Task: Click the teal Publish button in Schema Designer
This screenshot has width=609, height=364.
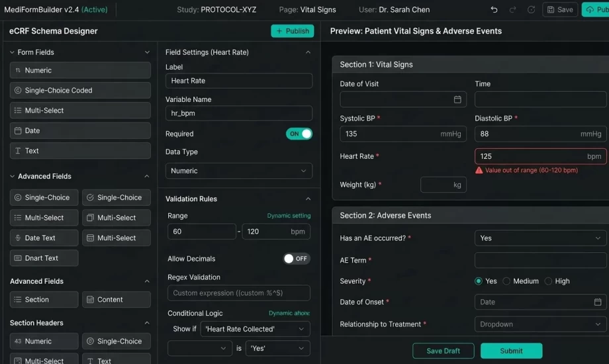Action: [x=292, y=31]
